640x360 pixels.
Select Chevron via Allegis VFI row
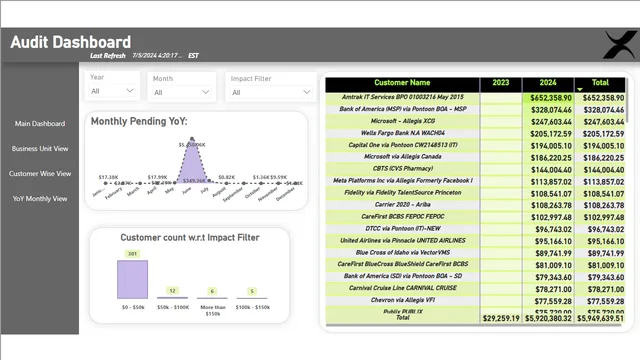coord(475,300)
